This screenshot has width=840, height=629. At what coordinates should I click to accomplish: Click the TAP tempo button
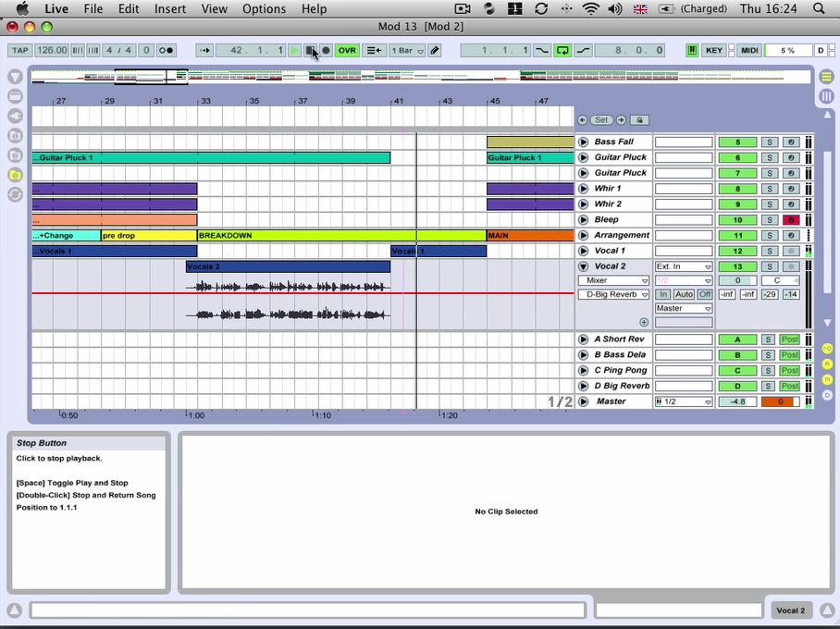19,50
